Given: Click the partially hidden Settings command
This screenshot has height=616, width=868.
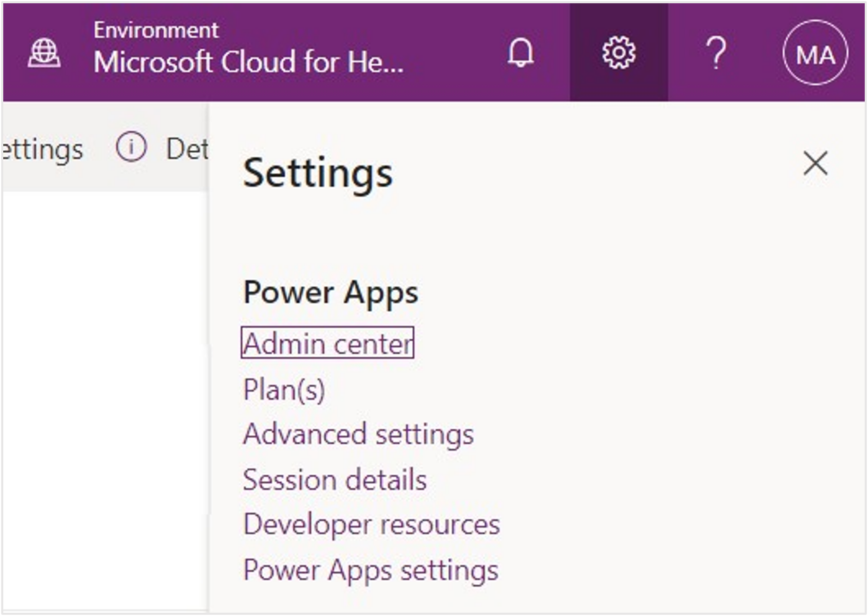Looking at the screenshot, I should (43, 150).
